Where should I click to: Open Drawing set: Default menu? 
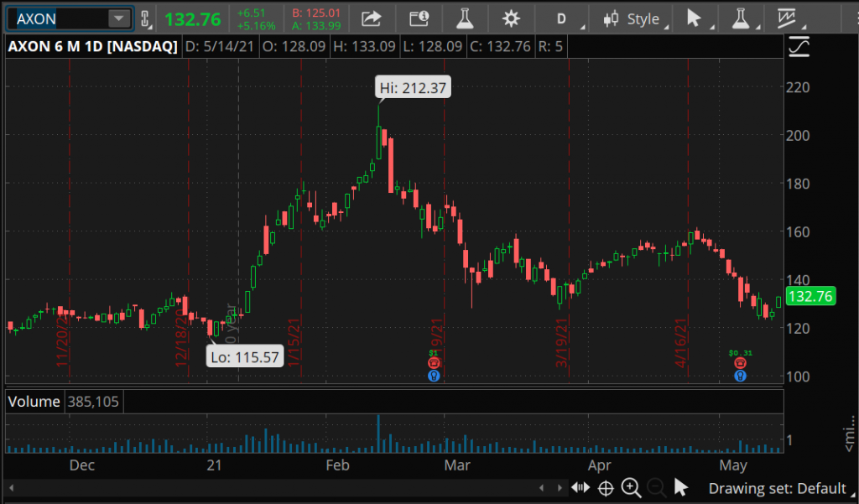[782, 488]
